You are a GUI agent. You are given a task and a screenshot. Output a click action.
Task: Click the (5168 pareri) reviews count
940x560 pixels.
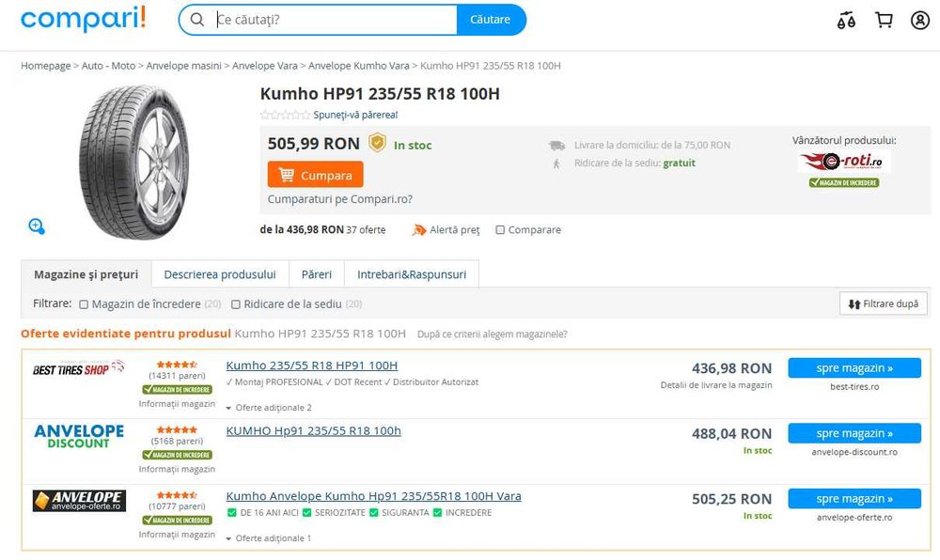coord(177,441)
